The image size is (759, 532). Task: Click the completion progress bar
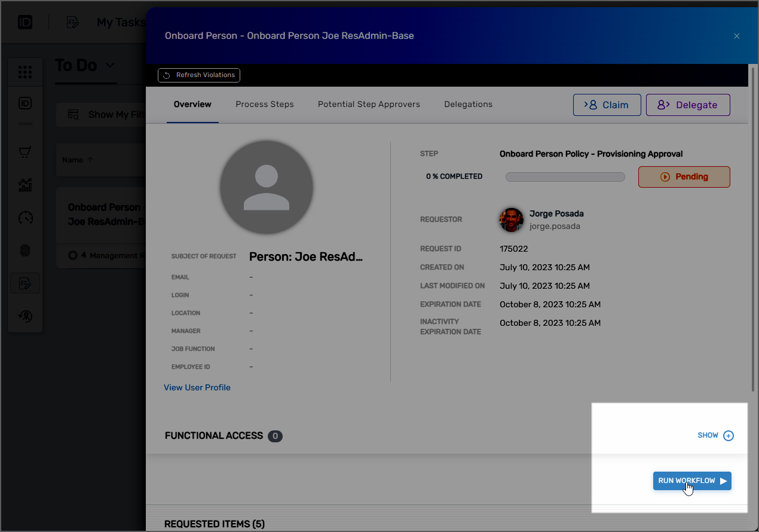pyautogui.click(x=565, y=177)
